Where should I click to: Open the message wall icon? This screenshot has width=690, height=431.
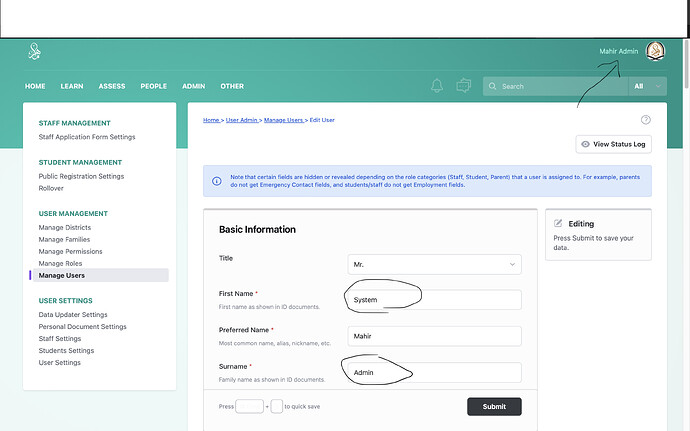pyautogui.click(x=464, y=86)
